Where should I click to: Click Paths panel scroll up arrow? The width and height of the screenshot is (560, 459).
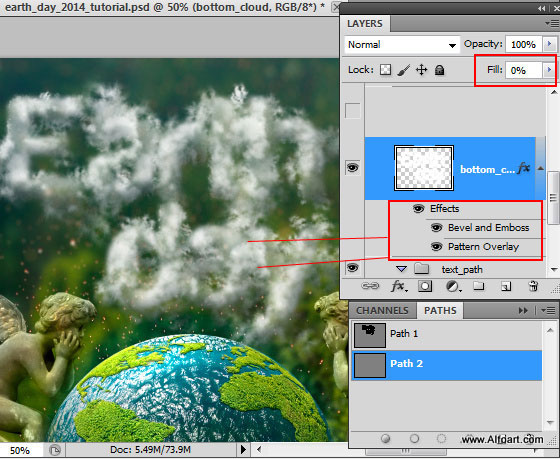550,330
